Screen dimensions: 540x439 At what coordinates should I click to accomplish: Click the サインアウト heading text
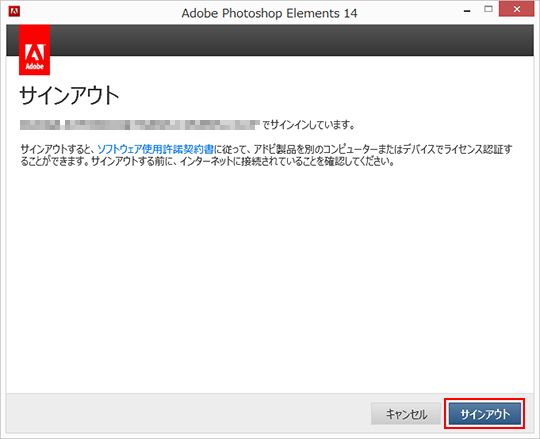tap(70, 95)
